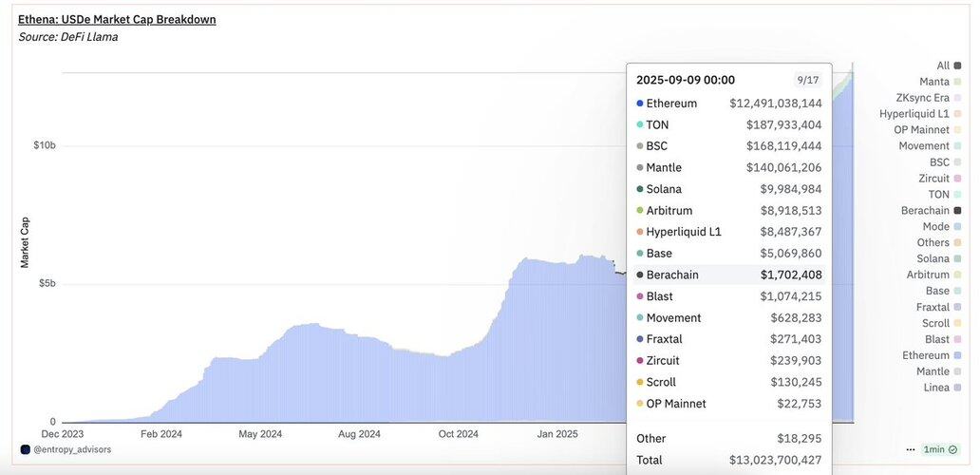Select the Movement row in the tooltip
Screen dimensions: 980x475
pyautogui.click(x=728, y=317)
